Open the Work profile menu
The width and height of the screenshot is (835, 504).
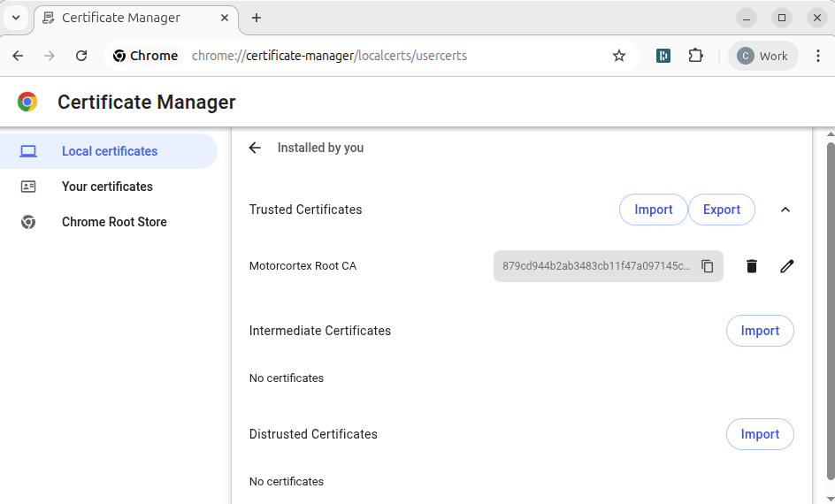(762, 56)
